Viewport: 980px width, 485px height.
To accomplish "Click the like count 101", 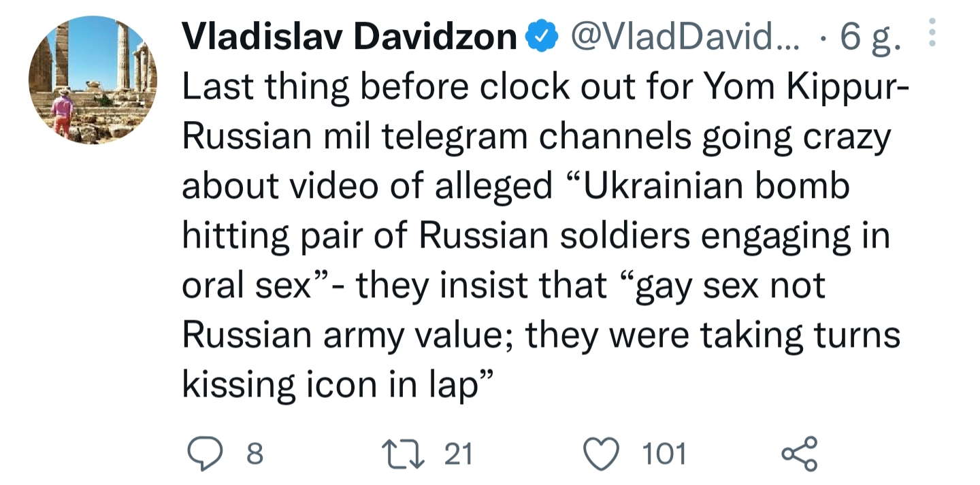I will (x=665, y=454).
